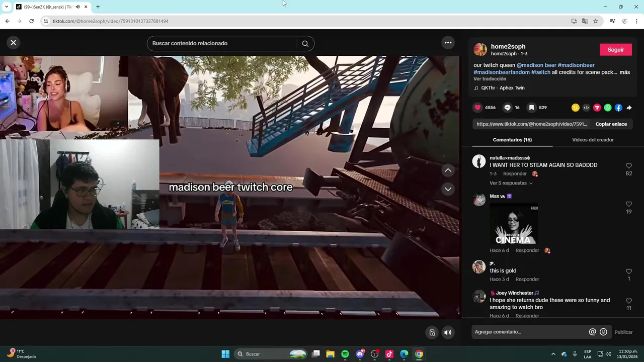The height and width of the screenshot is (362, 644).
Task: Open Chrome media controls icon
Action: (x=612, y=21)
